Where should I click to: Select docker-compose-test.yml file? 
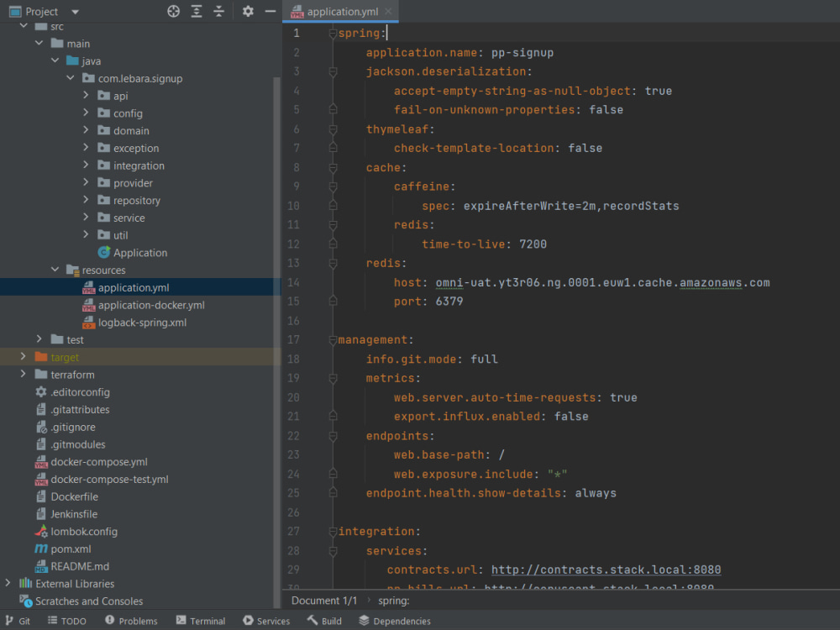click(102, 479)
